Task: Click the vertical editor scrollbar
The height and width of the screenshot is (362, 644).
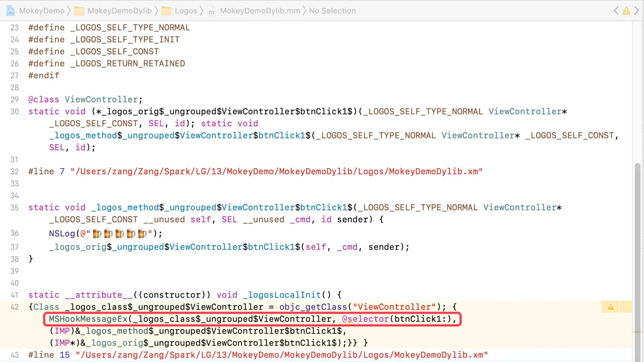Action: [638, 262]
